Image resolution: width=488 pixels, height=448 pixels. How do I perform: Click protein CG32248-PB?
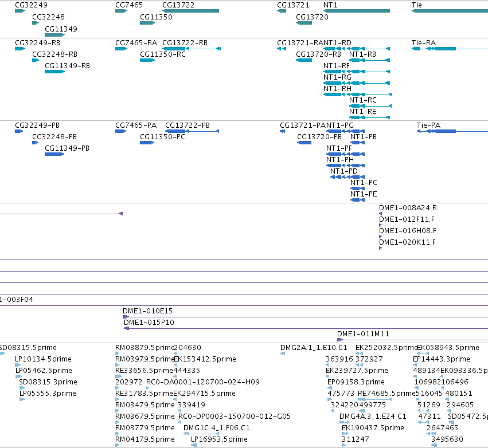54,137
